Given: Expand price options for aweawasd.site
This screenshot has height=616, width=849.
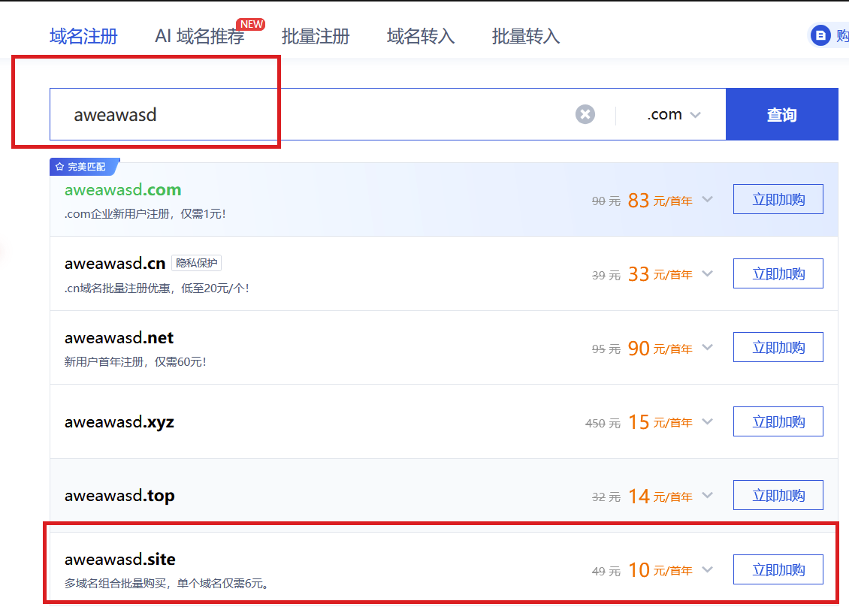Looking at the screenshot, I should pos(707,569).
